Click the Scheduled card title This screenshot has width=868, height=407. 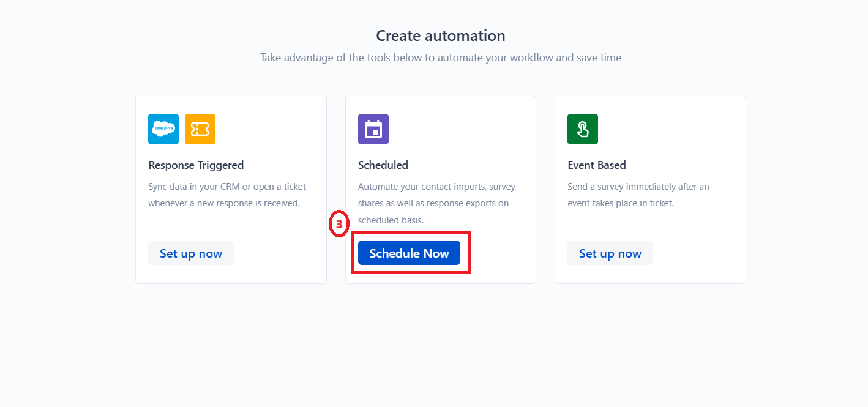coord(383,165)
